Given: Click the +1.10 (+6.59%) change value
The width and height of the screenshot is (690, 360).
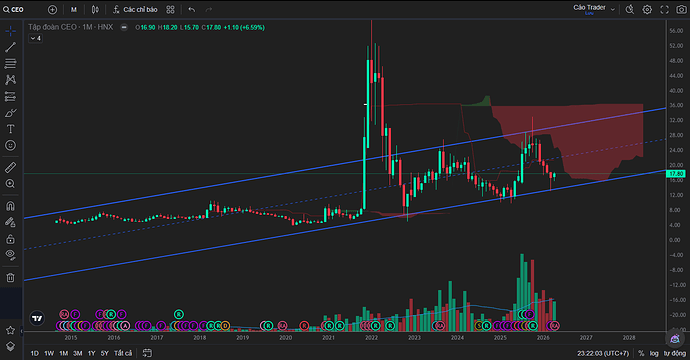Looking at the screenshot, I should [244, 27].
